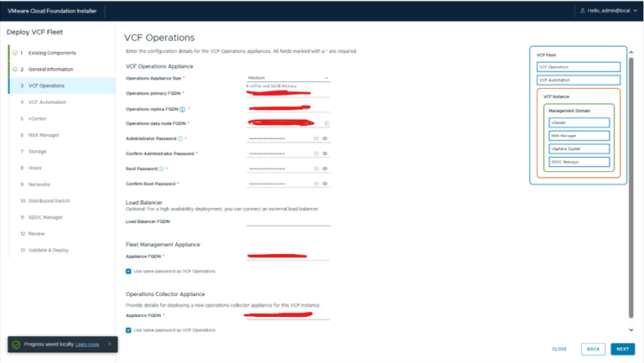Click generate icon in Confirm Root Password field
Viewport: 644px width, 363px height.
[316, 184]
